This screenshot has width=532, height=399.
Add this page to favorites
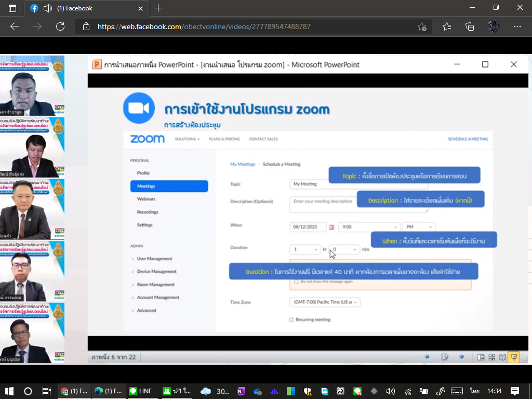pos(422,26)
